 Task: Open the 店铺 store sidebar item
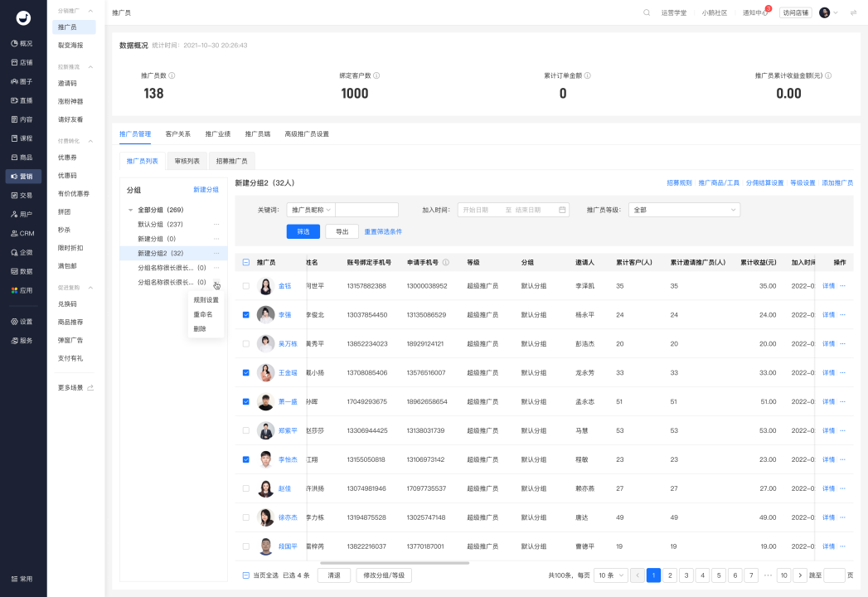point(22,62)
